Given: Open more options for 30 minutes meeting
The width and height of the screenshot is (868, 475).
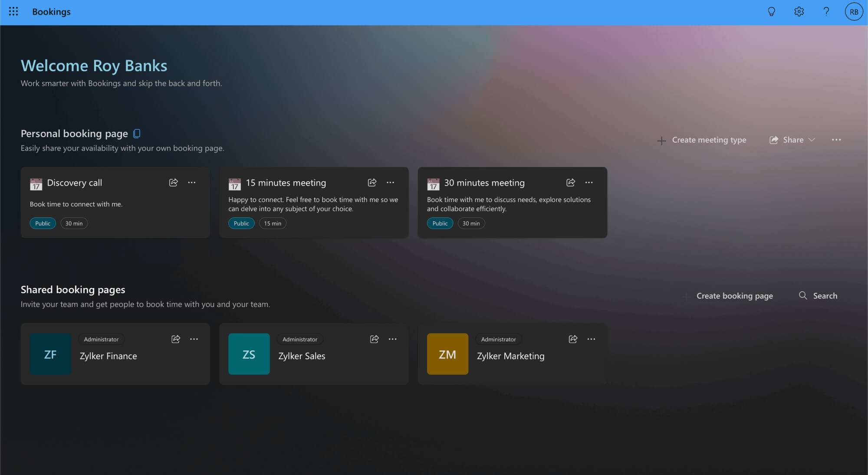Looking at the screenshot, I should 589,183.
